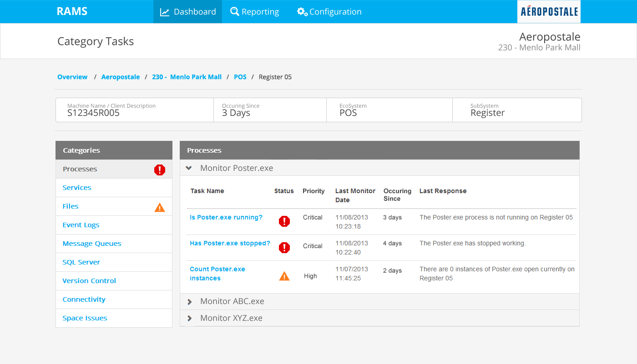The width and height of the screenshot is (637, 364).
Task: Click the '2 days' occurring value
Action: [392, 271]
